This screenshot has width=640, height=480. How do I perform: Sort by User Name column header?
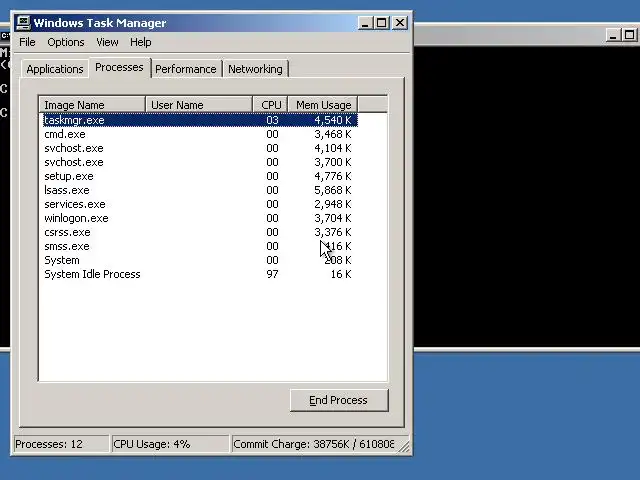coord(199,105)
